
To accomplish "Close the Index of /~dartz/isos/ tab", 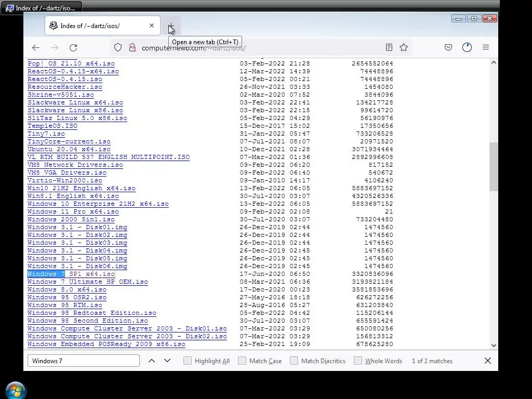I will [152, 25].
